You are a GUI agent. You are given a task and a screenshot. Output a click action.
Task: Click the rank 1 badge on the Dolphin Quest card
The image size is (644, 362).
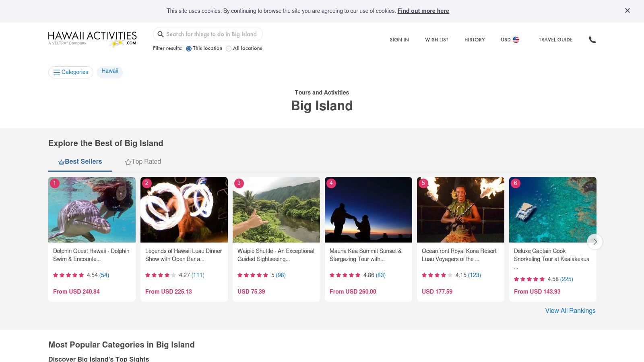pos(55,183)
